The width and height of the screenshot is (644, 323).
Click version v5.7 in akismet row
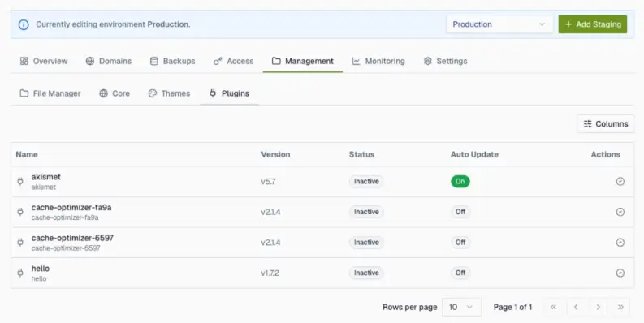pyautogui.click(x=268, y=182)
